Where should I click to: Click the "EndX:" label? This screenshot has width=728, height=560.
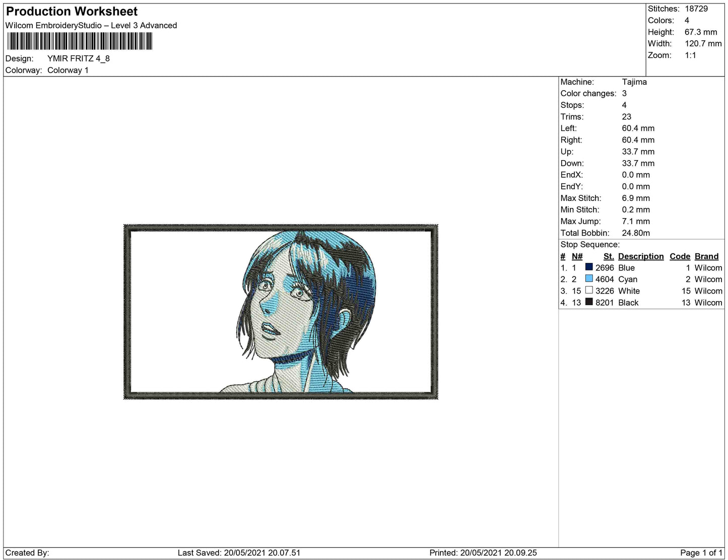572,174
